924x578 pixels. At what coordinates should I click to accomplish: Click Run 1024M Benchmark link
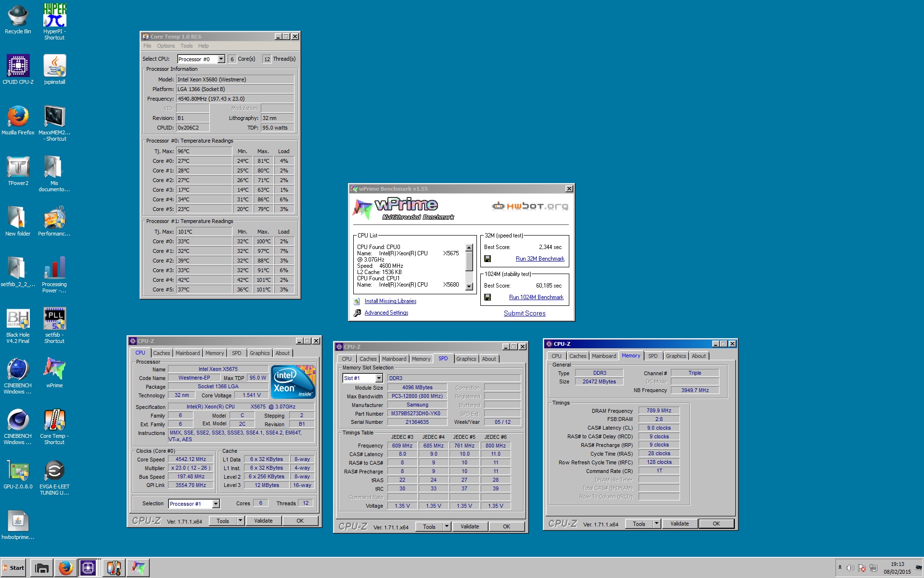pos(536,297)
